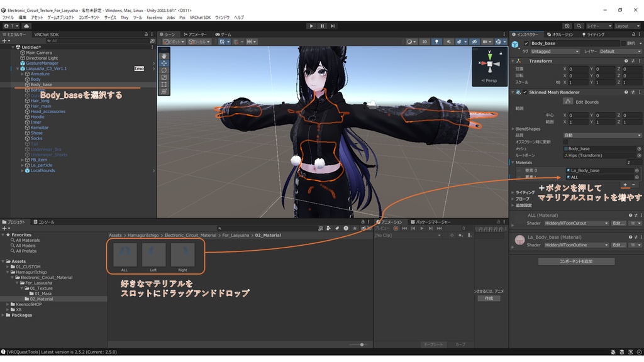Toggle scene Gizmos icon
The image size is (644, 362).
point(500,41)
